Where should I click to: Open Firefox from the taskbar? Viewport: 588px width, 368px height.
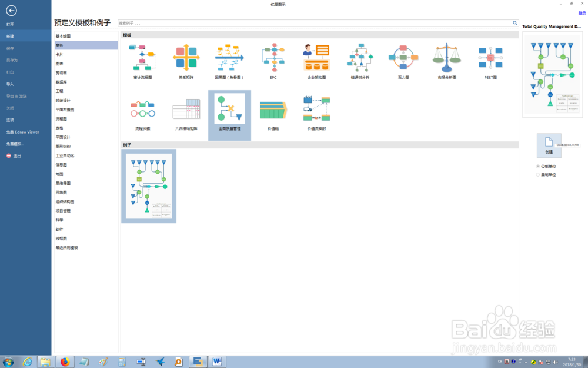65,362
